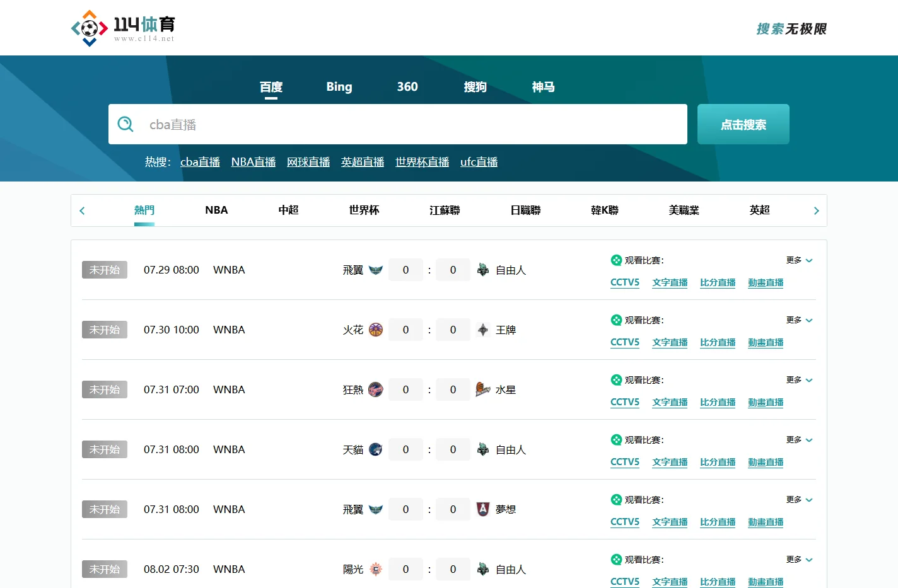Image resolution: width=898 pixels, height=588 pixels.
Task: Click the 夢想 team logo
Action: point(483,509)
